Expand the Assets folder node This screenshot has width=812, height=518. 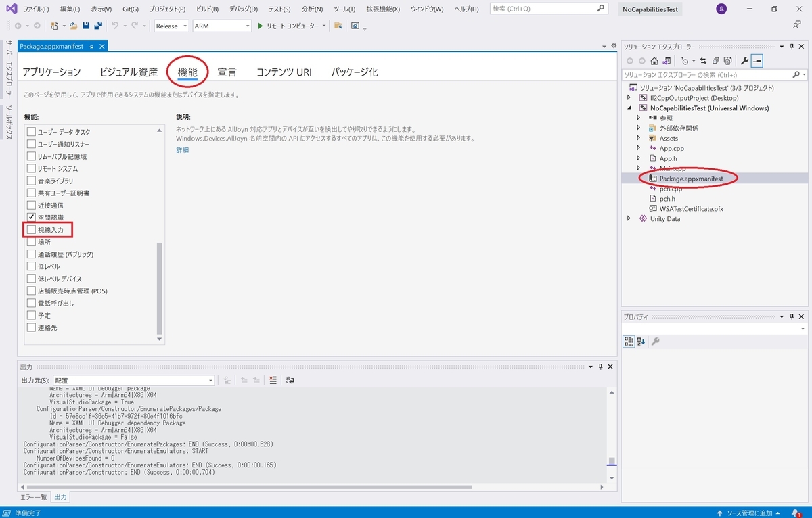tap(639, 138)
